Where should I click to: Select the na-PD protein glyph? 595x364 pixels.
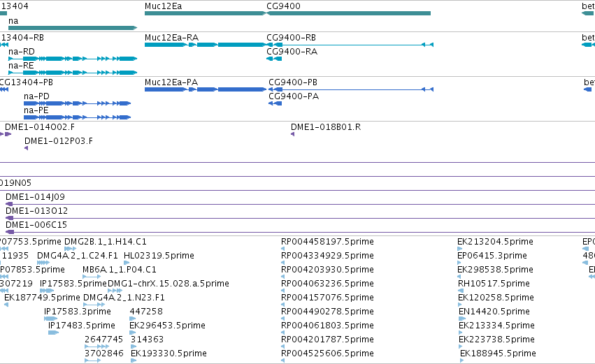[x=77, y=103]
